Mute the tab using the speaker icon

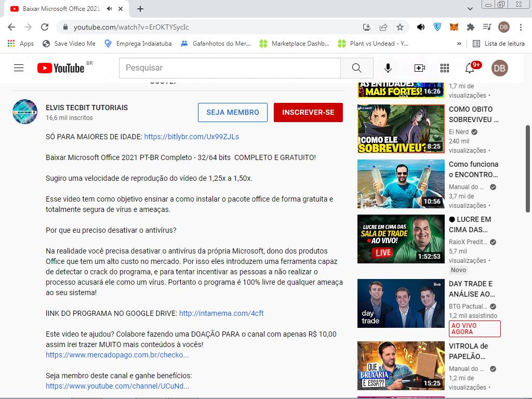click(x=110, y=9)
